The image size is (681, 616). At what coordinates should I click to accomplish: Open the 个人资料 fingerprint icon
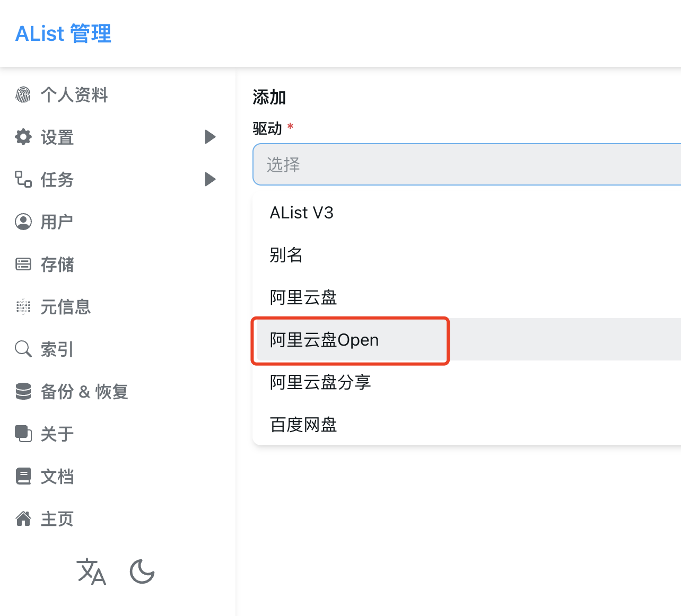(23, 94)
